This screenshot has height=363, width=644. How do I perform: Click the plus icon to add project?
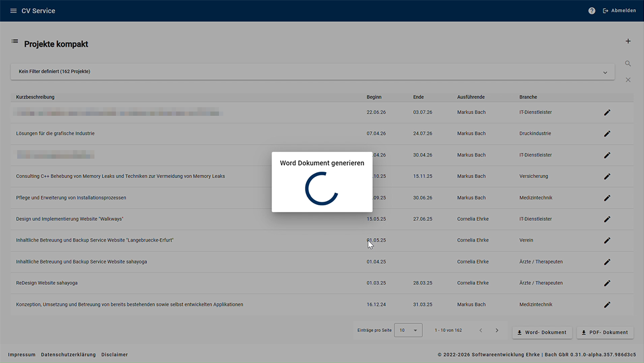(x=628, y=41)
